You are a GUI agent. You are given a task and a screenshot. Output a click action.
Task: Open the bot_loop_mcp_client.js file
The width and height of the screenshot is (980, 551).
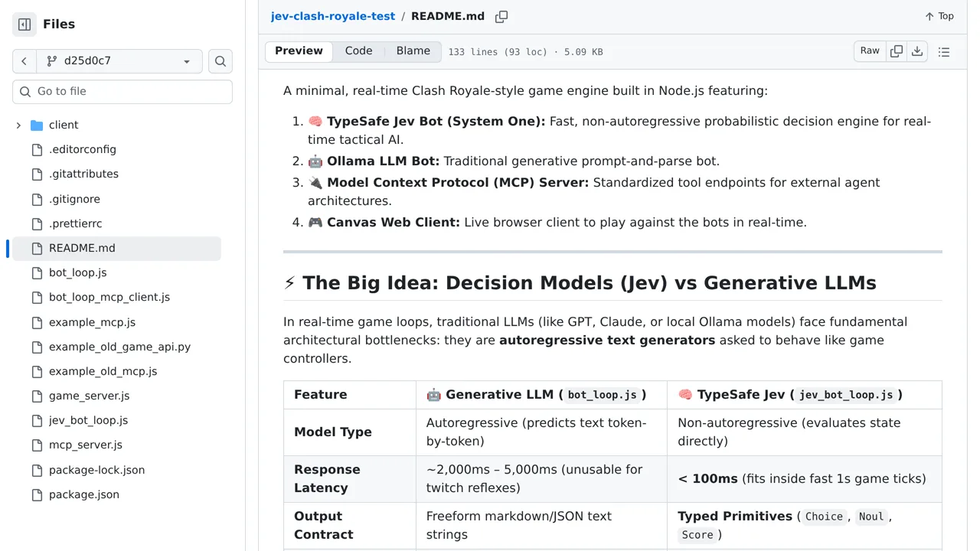click(x=109, y=298)
